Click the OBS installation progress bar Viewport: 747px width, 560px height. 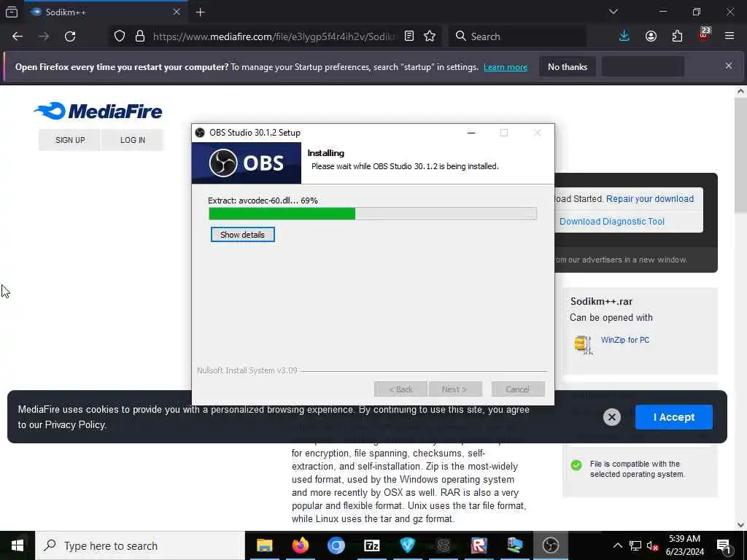point(373,214)
